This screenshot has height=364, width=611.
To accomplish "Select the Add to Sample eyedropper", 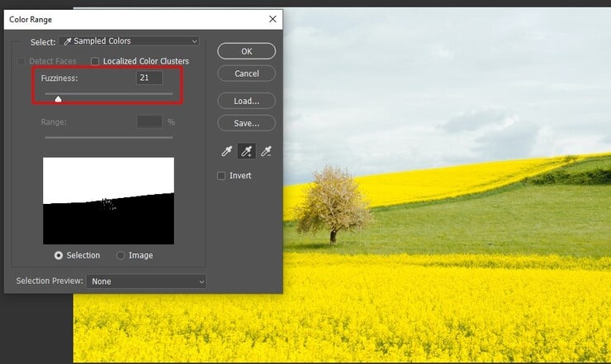I will coord(247,151).
